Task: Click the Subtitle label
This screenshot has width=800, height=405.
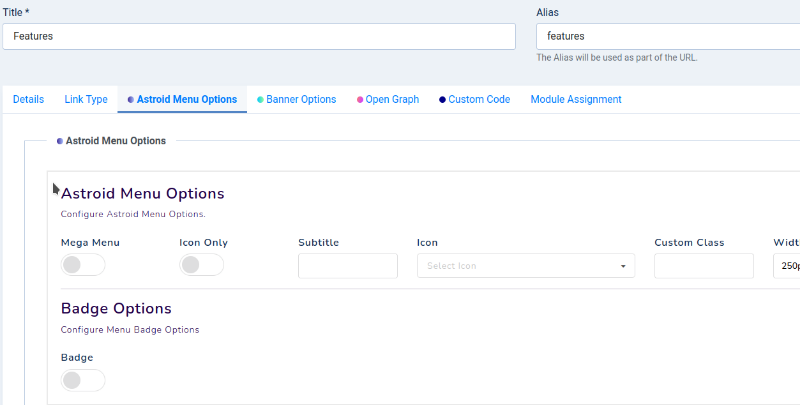Action: [318, 243]
